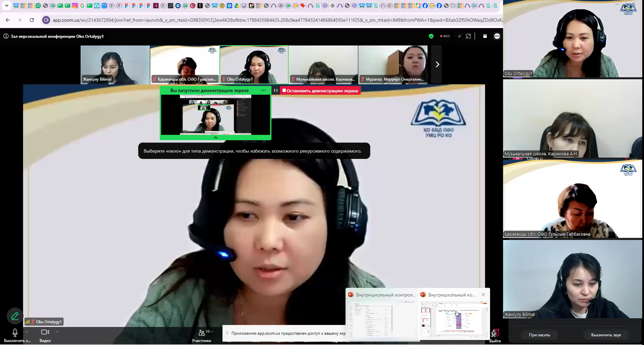Click the Пригласить button
644x345 pixels.
coord(539,335)
